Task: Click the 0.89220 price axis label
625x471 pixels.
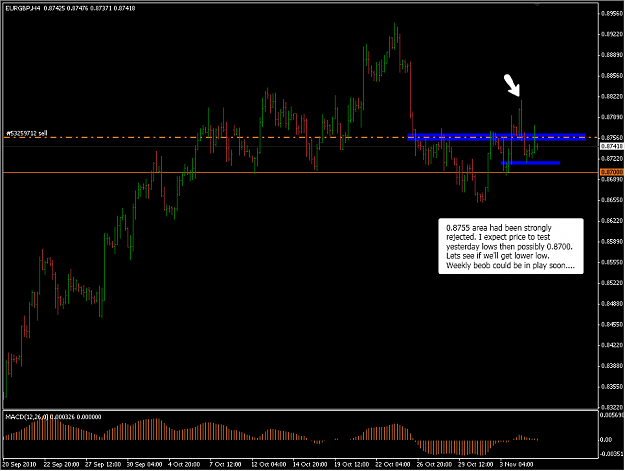Action: tap(612, 34)
